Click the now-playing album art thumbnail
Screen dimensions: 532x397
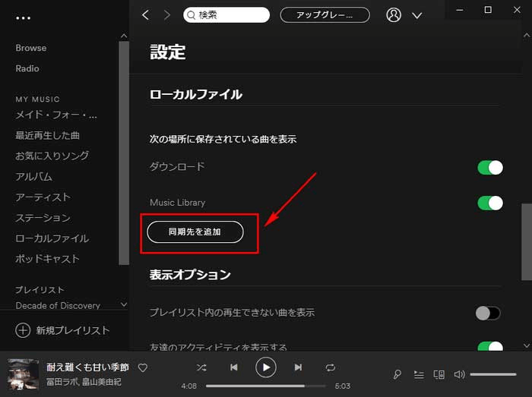point(23,374)
